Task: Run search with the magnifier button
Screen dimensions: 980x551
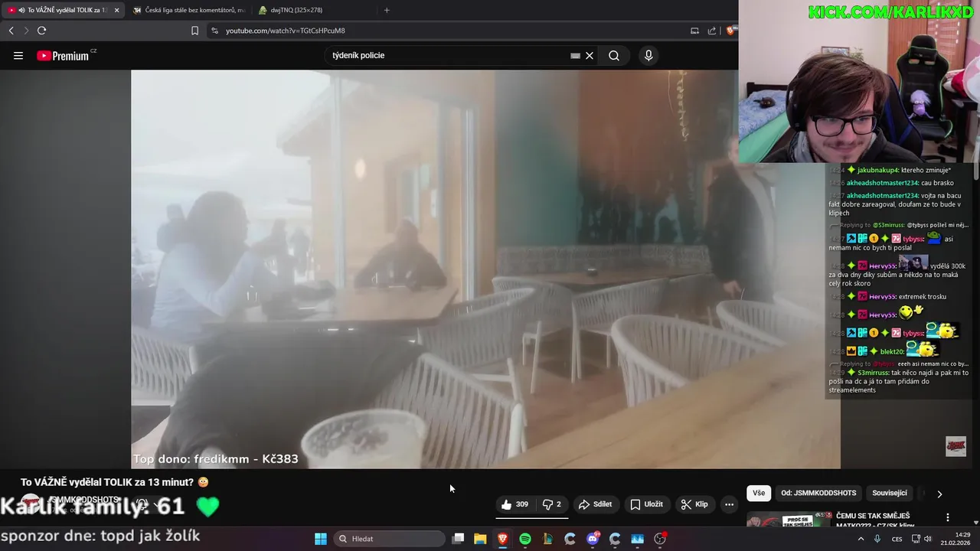Action: 614,56
